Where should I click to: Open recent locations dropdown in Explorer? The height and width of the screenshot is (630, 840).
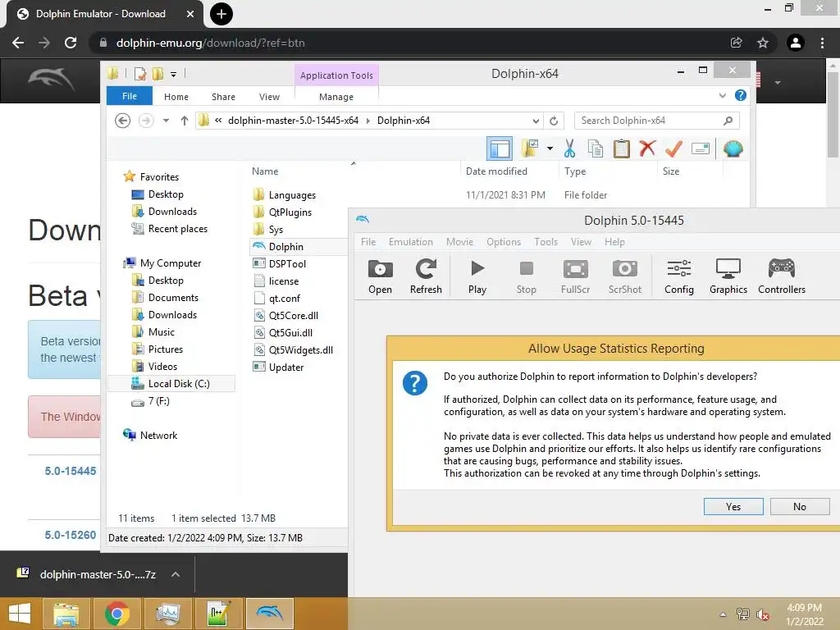pyautogui.click(x=166, y=121)
